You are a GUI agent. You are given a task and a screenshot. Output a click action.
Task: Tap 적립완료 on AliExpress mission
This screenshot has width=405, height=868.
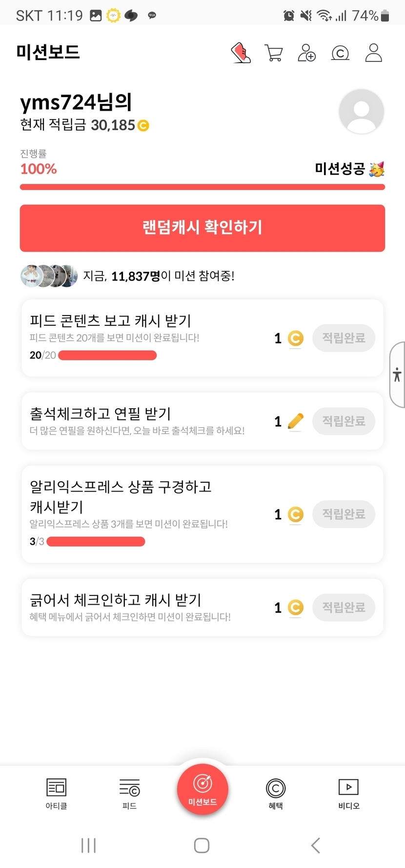[344, 514]
